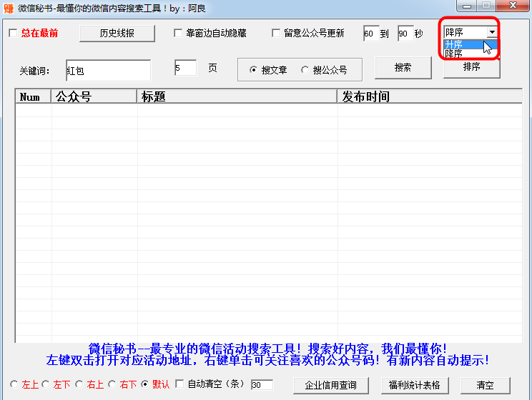Viewport: 532px width, 400px height.
Task: Focus the 90 seconds maximum field
Action: [405, 34]
